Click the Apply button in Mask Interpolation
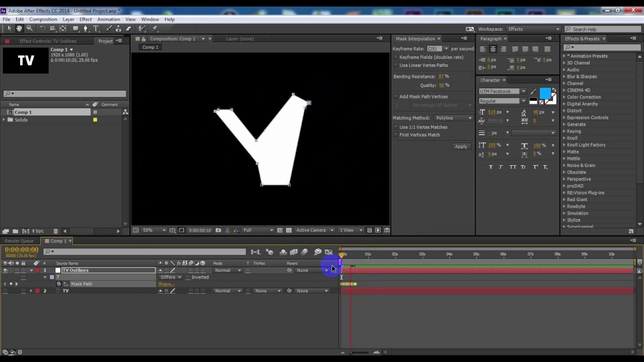This screenshot has width=644, height=362. (461, 146)
